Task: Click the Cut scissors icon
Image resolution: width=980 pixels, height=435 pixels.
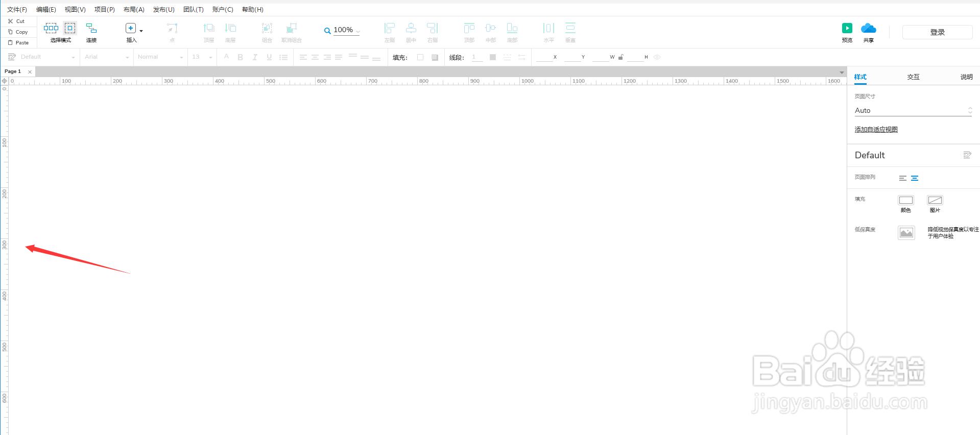Action: tap(10, 21)
